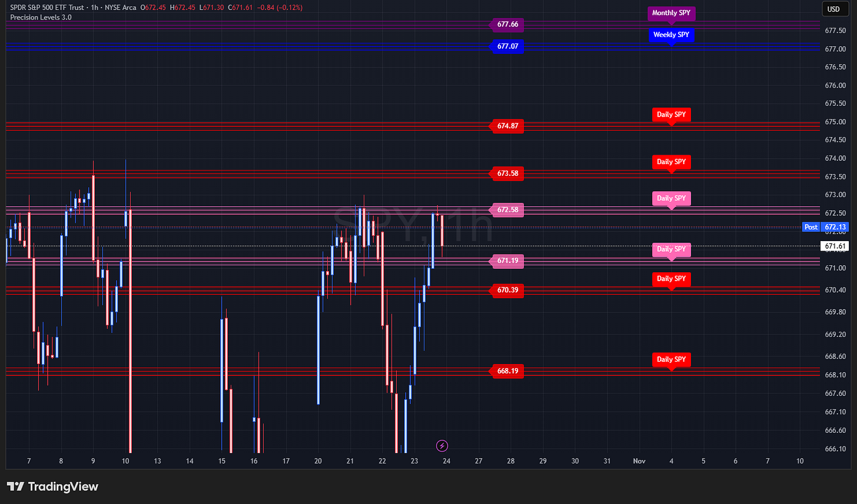Image resolution: width=857 pixels, height=504 pixels.
Task: Click the red Daily SPY tag above 670.39
Action: click(672, 279)
